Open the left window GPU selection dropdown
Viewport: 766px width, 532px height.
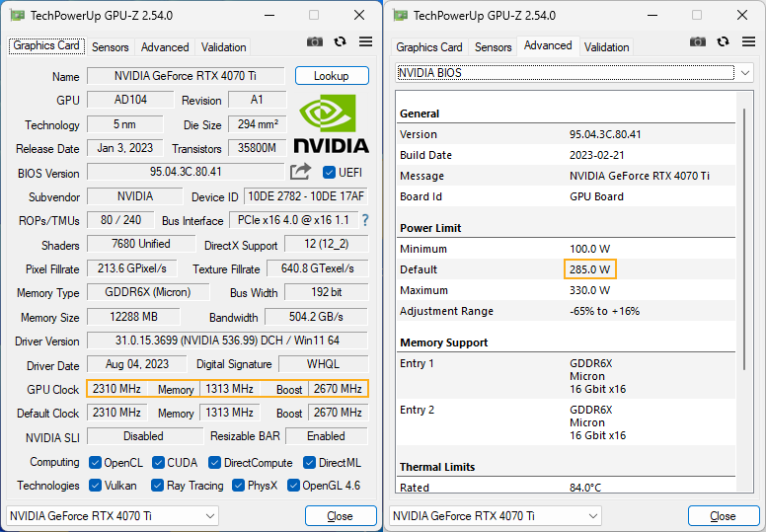coord(113,516)
